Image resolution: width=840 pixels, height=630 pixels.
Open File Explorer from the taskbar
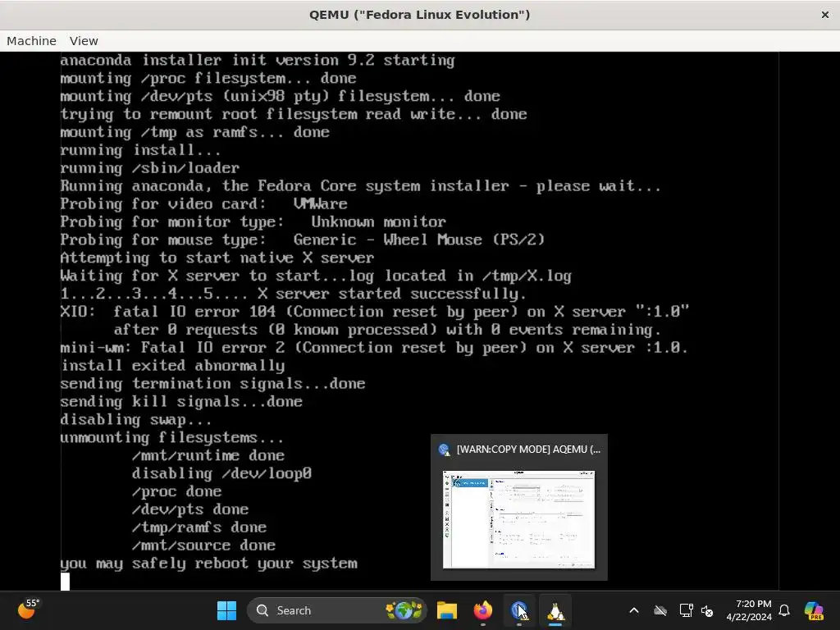click(x=447, y=610)
